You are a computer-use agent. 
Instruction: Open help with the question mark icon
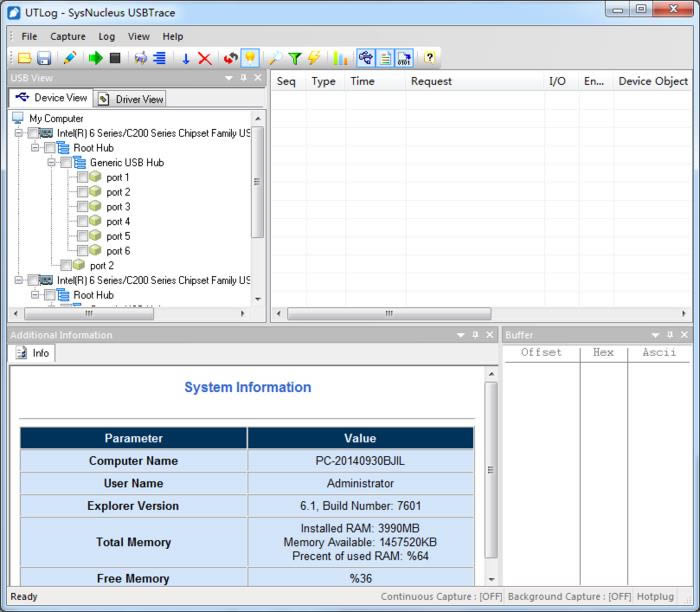click(429, 58)
